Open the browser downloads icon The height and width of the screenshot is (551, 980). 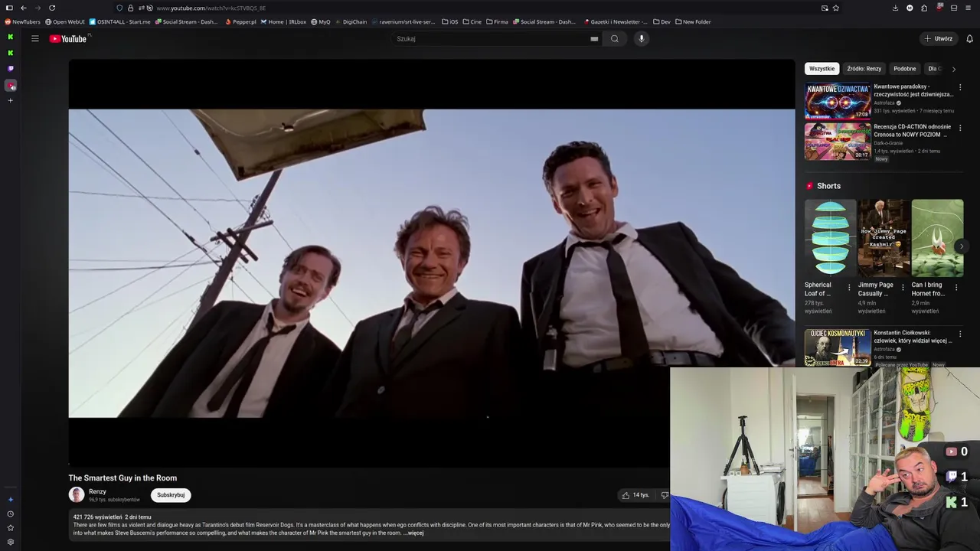coord(895,8)
